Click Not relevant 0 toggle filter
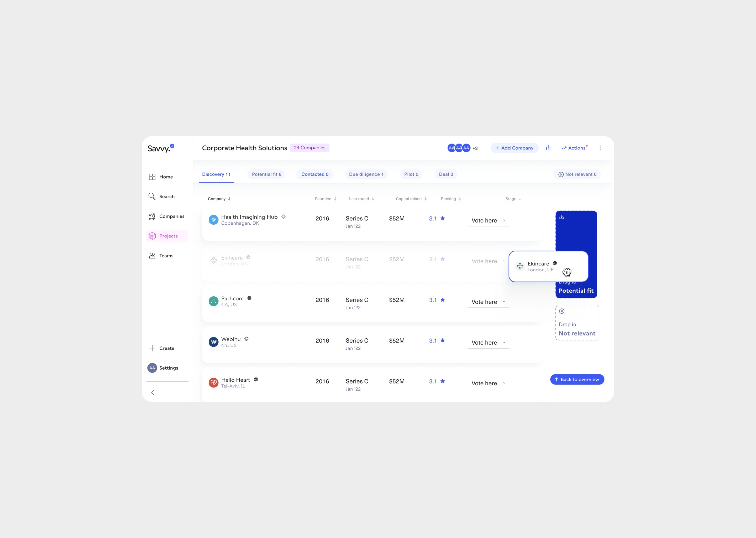 click(577, 174)
